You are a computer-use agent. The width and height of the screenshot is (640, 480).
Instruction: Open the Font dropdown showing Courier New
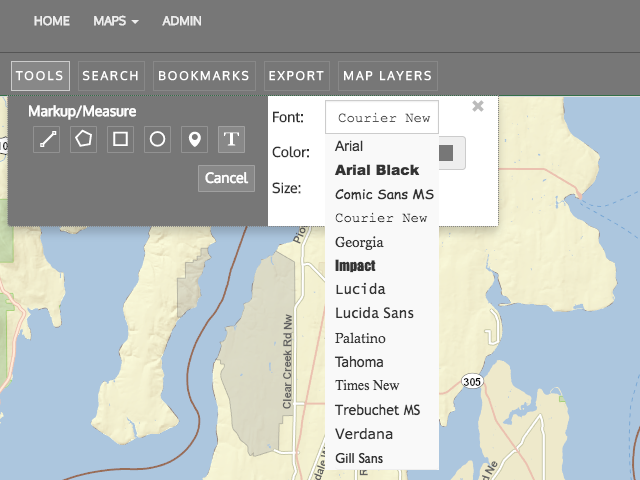(383, 117)
